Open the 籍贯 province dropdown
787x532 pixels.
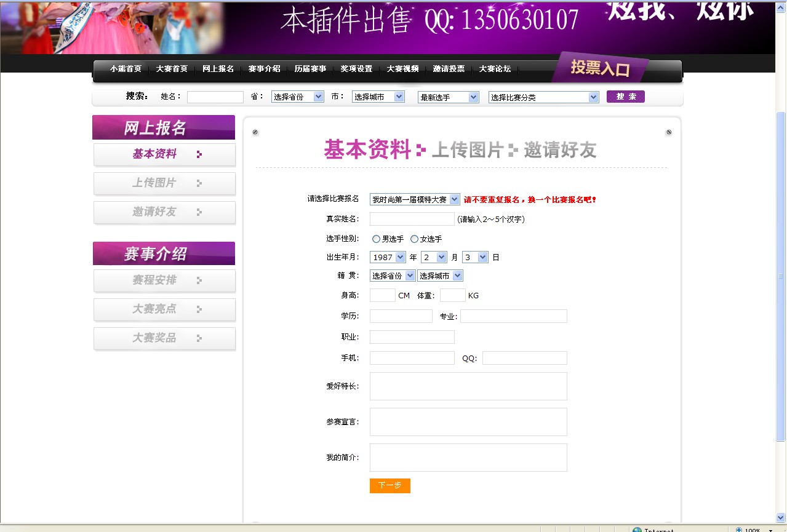pos(393,276)
